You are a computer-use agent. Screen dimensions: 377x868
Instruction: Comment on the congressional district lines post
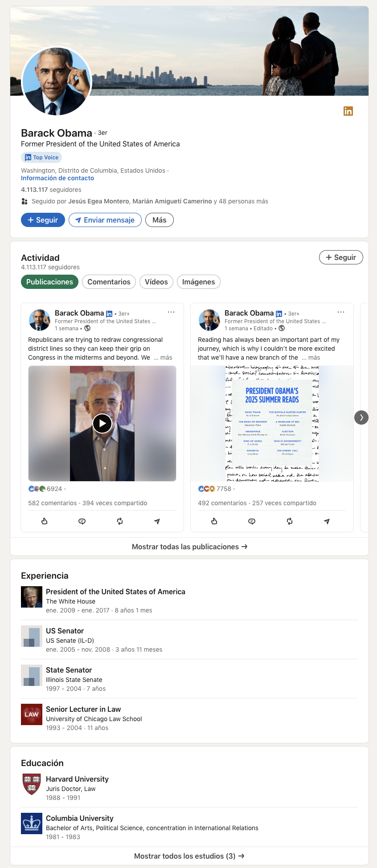(82, 521)
